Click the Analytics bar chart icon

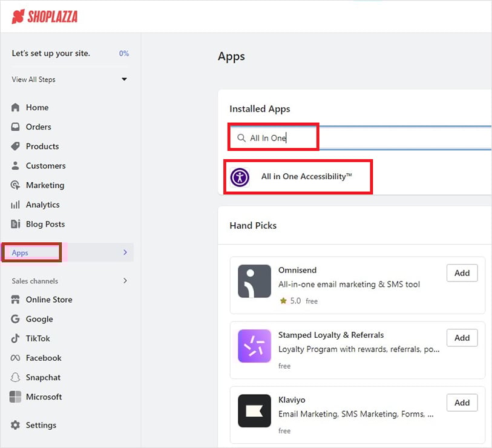[x=15, y=205]
